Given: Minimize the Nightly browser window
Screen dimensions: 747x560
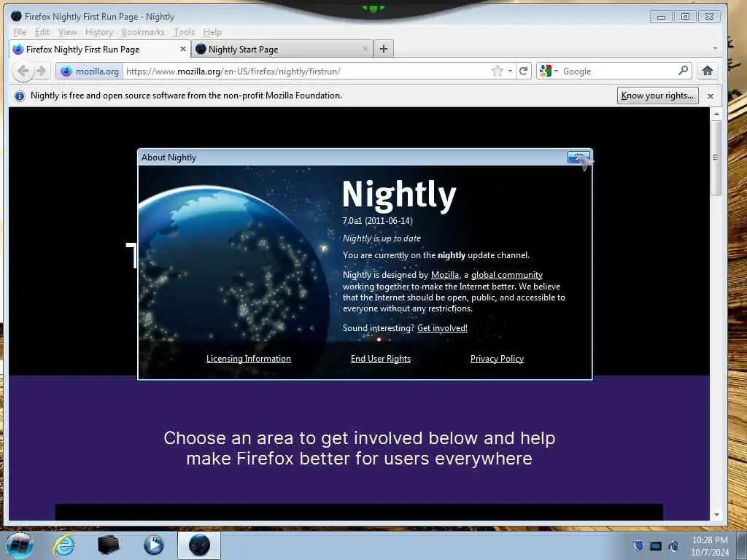Looking at the screenshot, I should pyautogui.click(x=661, y=17).
